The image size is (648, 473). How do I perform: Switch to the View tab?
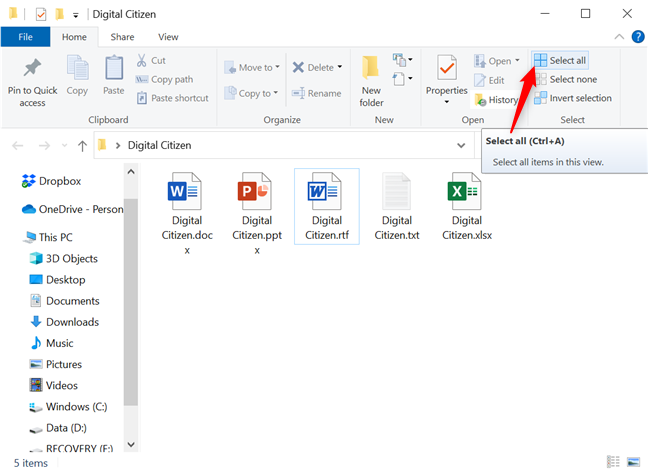pos(168,37)
